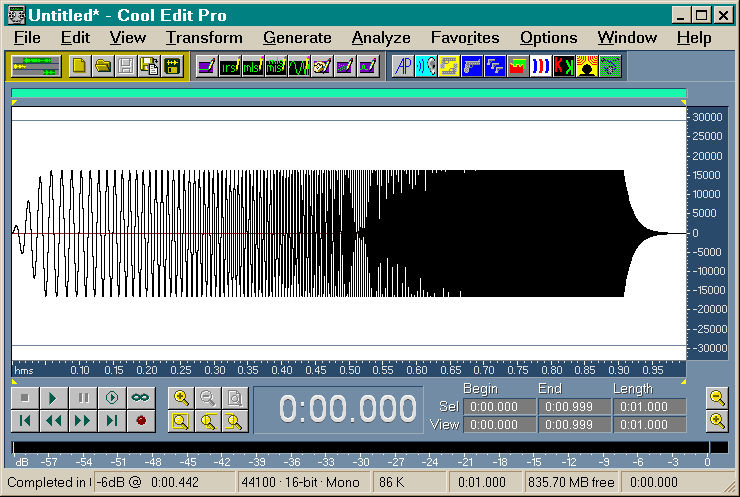Click the blue stair-steps toolbar icon
Screen dimensions: 740x497
click(495, 66)
